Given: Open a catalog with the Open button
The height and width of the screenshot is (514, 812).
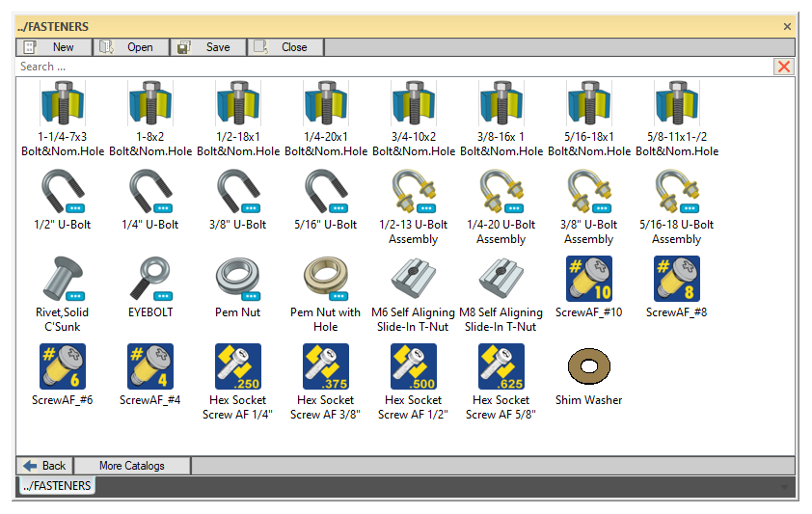Looking at the screenshot, I should (132, 46).
